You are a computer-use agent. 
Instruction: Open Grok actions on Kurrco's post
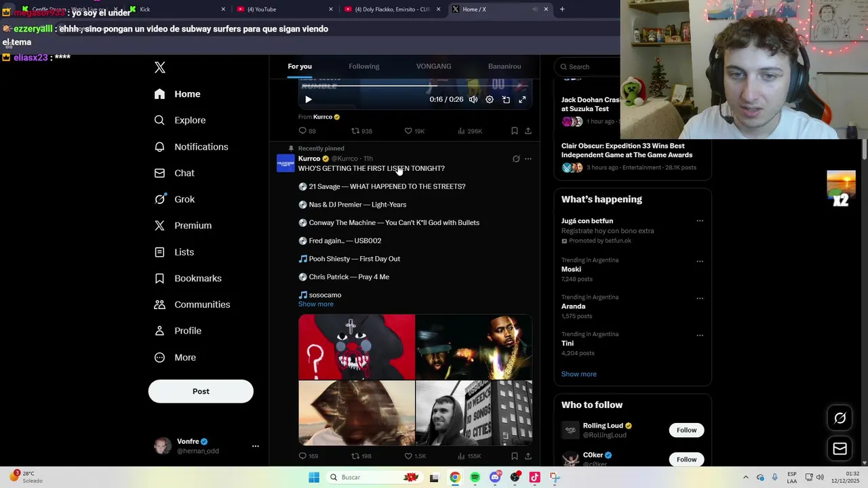click(516, 159)
